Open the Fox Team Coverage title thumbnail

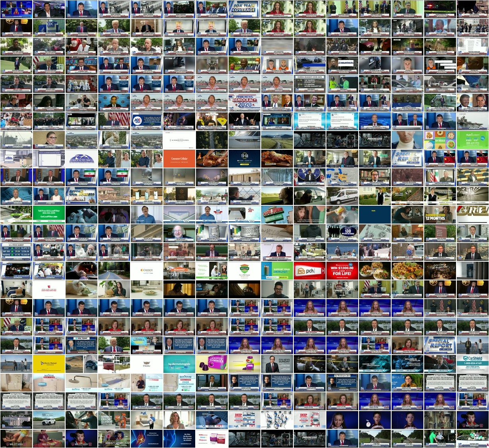(244, 9)
